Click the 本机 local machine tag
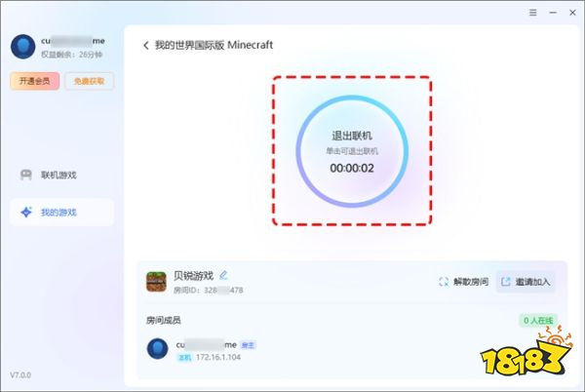Screen dimensions: 585x392 point(184,358)
